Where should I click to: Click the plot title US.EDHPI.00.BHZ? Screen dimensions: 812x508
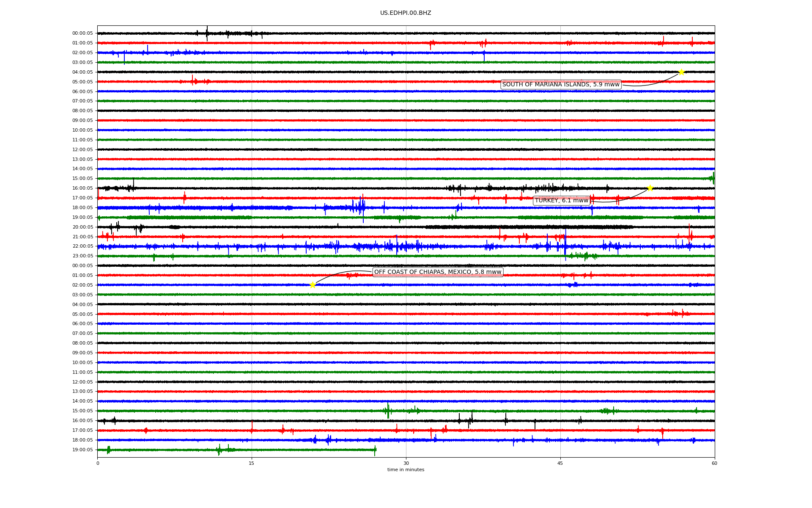tap(406, 13)
